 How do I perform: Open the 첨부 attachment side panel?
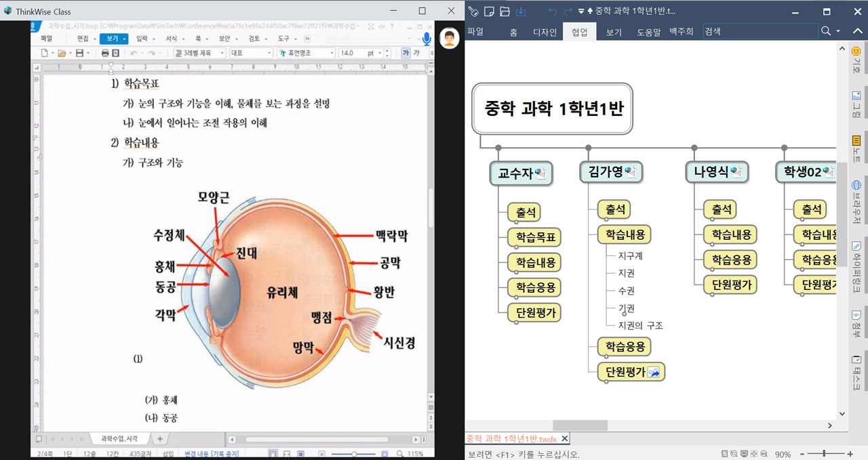click(x=856, y=325)
